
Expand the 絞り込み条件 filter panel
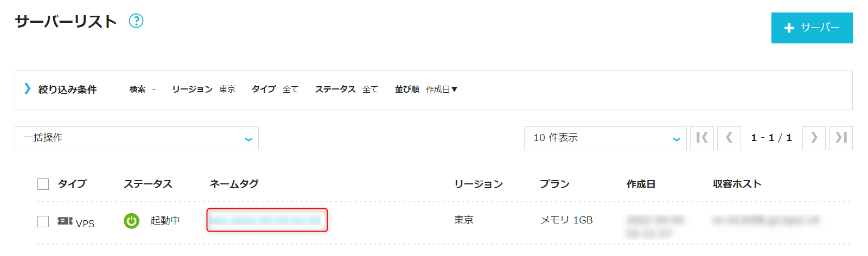61,89
